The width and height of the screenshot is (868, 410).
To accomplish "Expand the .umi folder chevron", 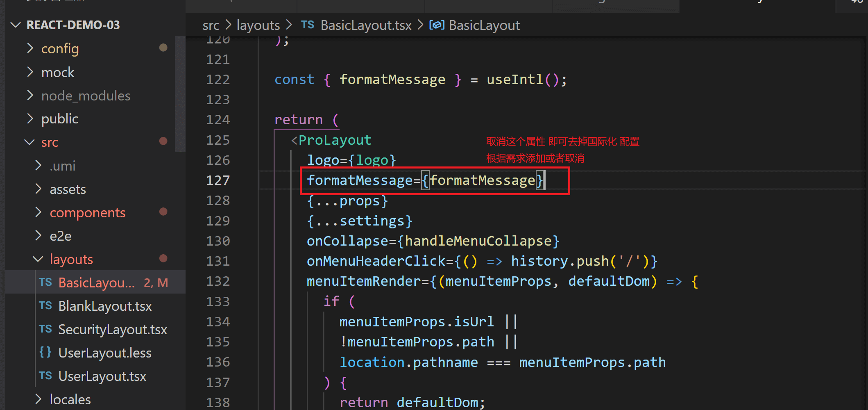I will click(x=39, y=166).
